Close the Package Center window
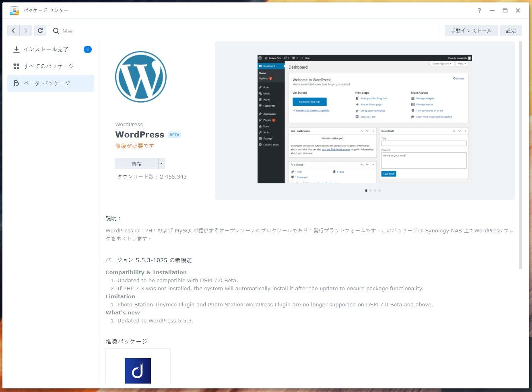Viewport: 532px width, 392px height. coord(518,10)
